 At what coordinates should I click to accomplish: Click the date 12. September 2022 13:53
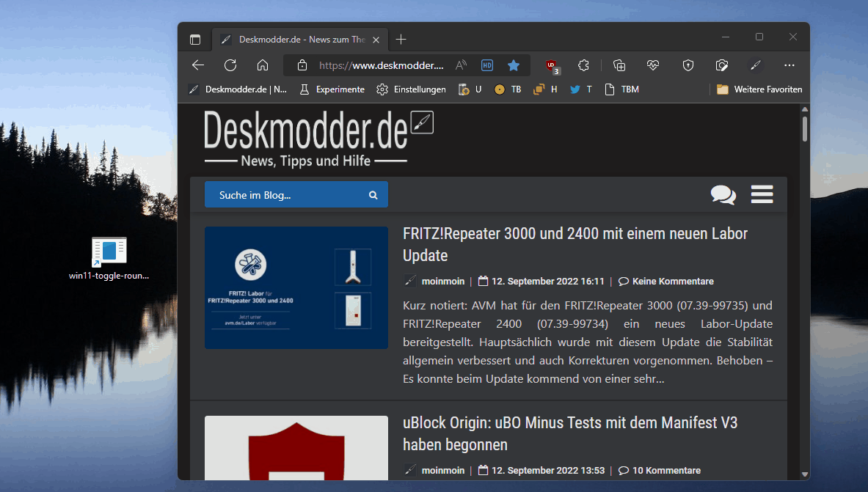coord(548,471)
